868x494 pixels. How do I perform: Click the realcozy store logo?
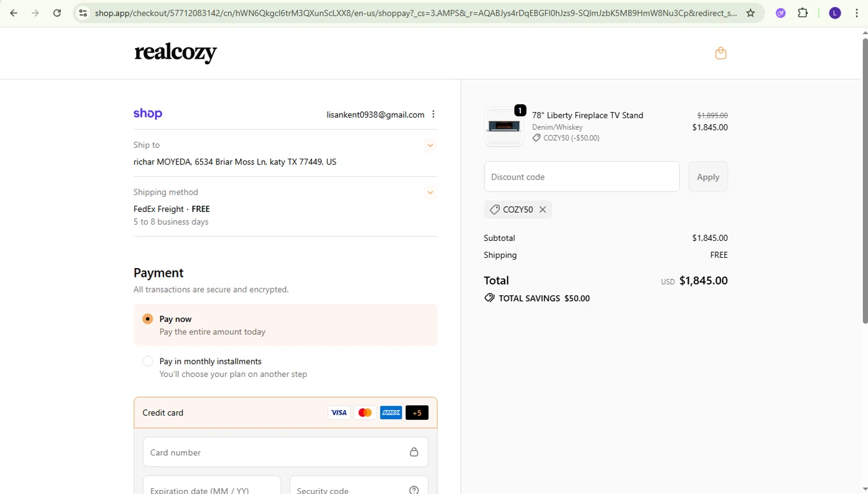click(175, 53)
